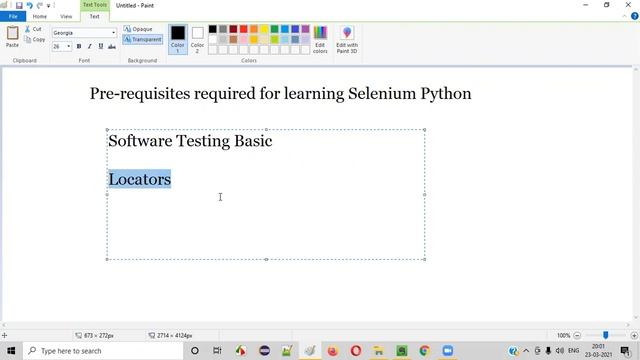Open File Explorer from taskbar
The image size is (640, 360).
378,351
